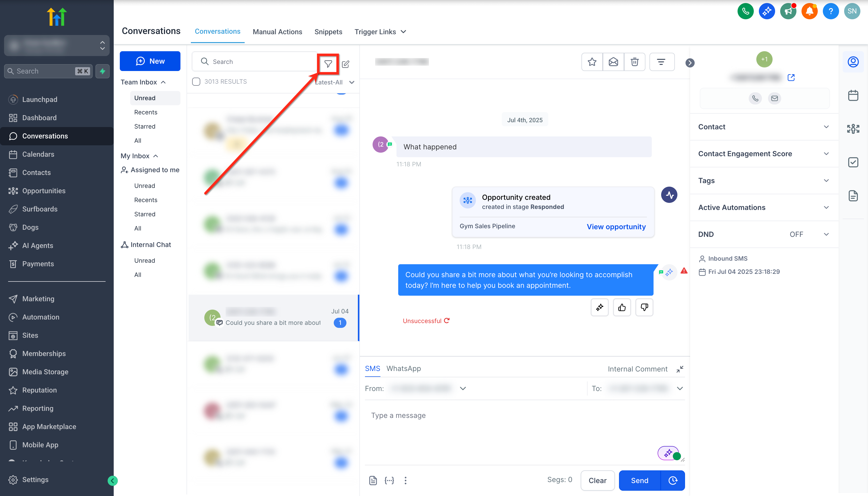Mark conversation as unread envelope icon
Image resolution: width=868 pixels, height=496 pixels.
pyautogui.click(x=613, y=62)
